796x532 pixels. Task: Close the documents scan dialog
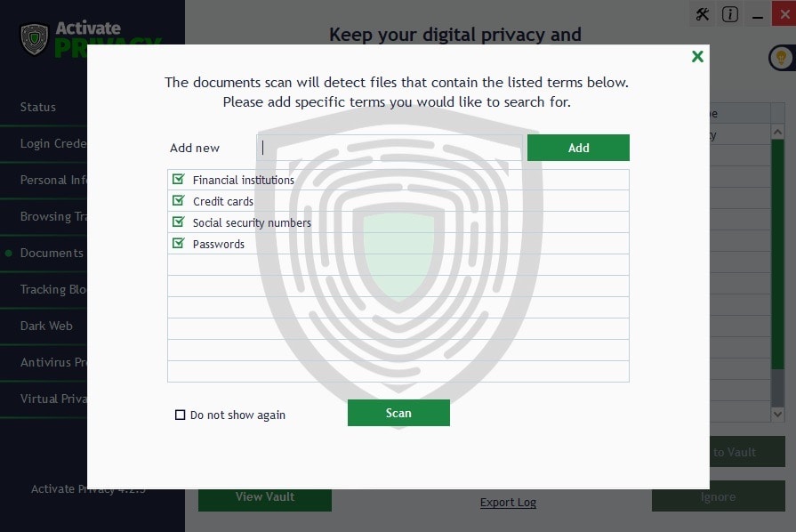[697, 56]
